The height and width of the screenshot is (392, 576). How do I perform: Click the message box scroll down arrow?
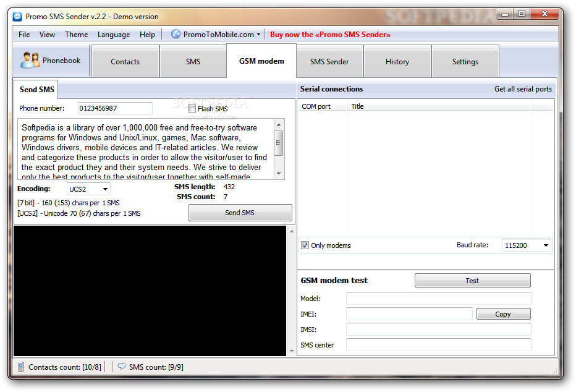(279, 173)
